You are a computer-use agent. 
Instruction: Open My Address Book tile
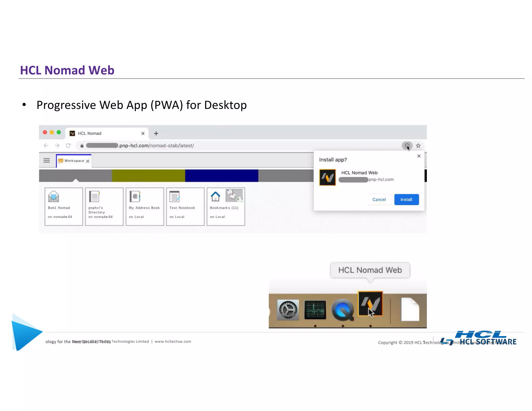(145, 207)
